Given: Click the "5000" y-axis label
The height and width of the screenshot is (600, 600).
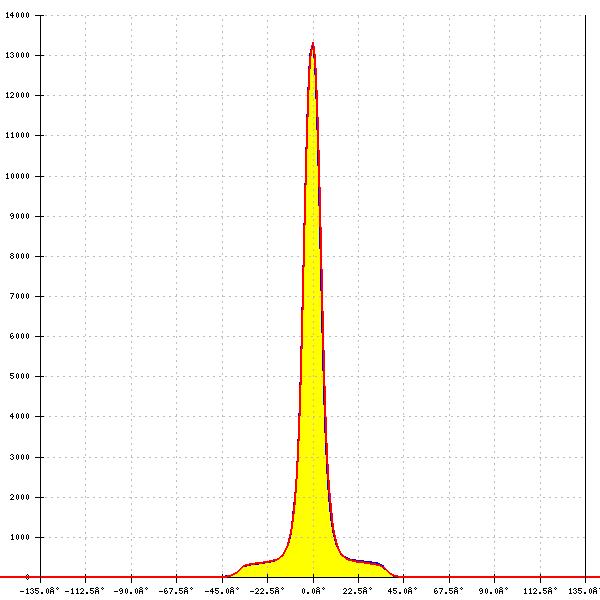Looking at the screenshot, I should click(x=20, y=376).
